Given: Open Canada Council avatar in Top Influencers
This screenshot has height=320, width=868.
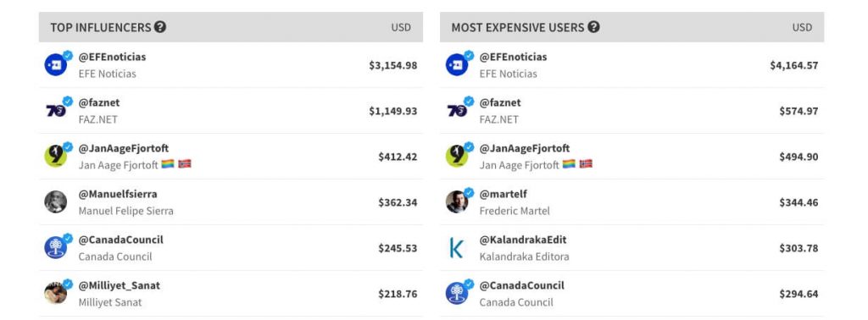Looking at the screenshot, I should point(56,247).
